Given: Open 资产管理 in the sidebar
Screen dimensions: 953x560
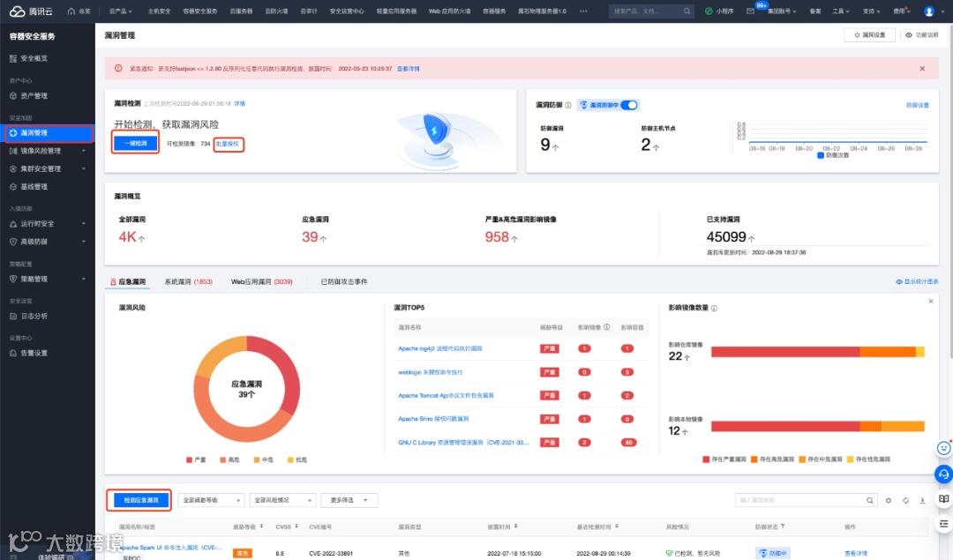Looking at the screenshot, I should click(x=34, y=96).
